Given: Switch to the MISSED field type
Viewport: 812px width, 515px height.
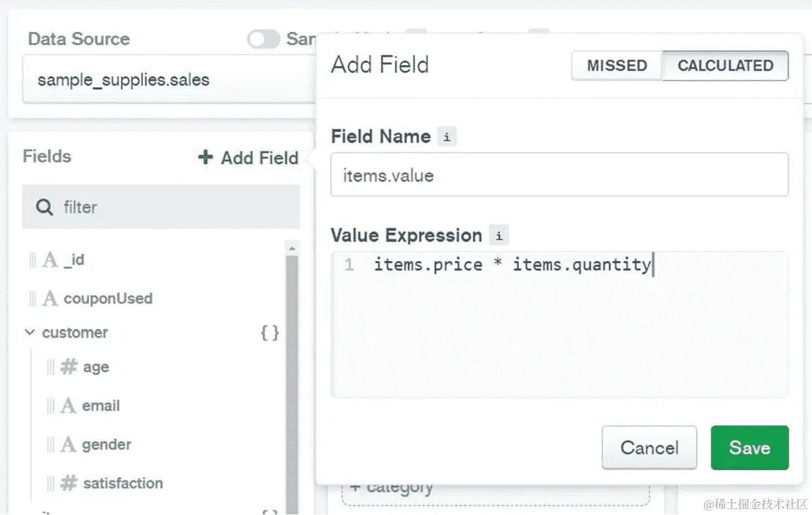Looking at the screenshot, I should [x=617, y=66].
